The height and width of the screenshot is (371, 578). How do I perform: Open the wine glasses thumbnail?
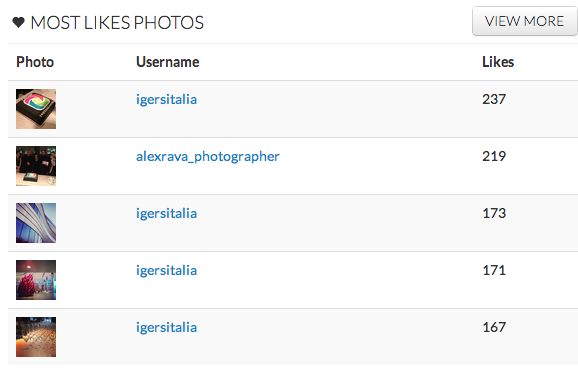click(36, 337)
